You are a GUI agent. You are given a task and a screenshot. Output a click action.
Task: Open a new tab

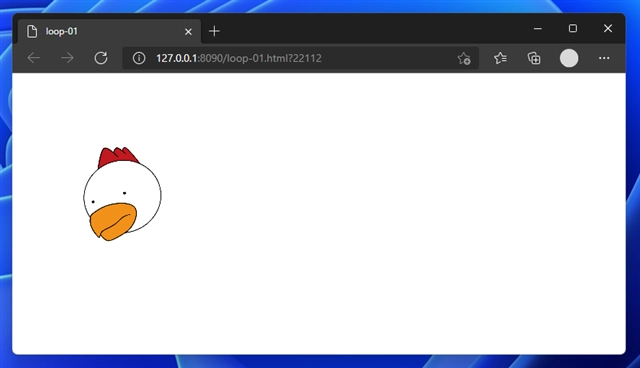coord(214,31)
